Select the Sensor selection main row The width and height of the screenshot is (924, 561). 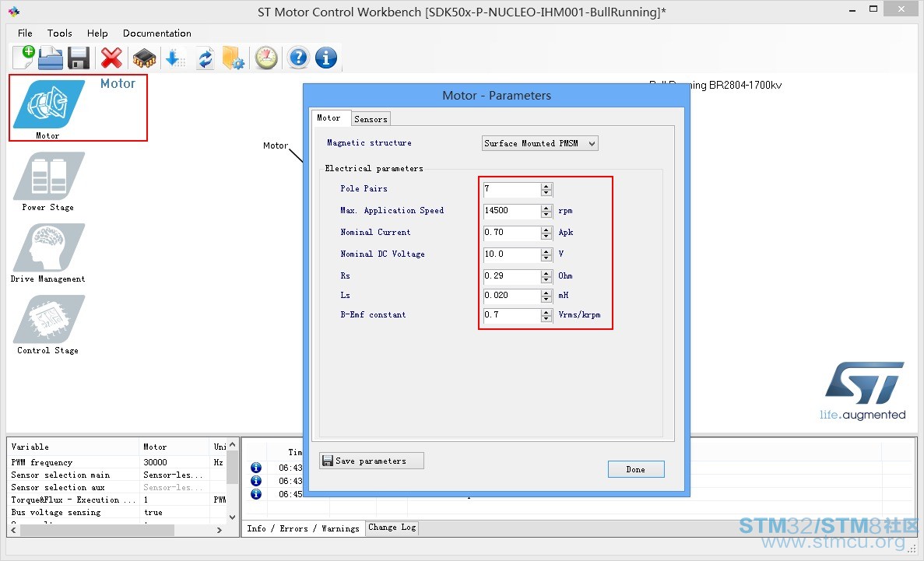point(117,475)
